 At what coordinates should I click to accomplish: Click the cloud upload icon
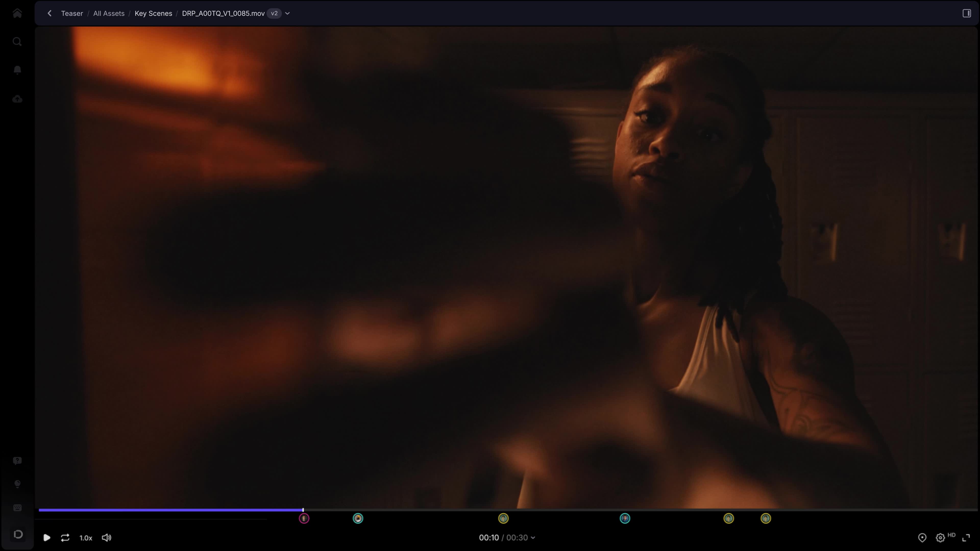[17, 99]
